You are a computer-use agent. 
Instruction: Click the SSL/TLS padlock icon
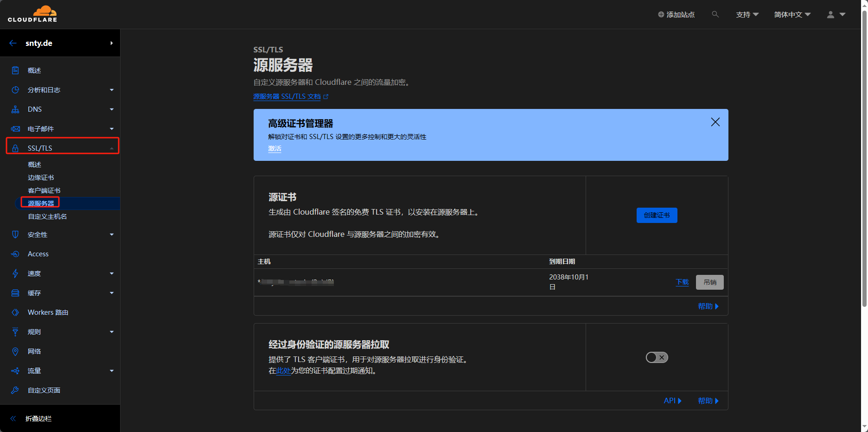[15, 148]
